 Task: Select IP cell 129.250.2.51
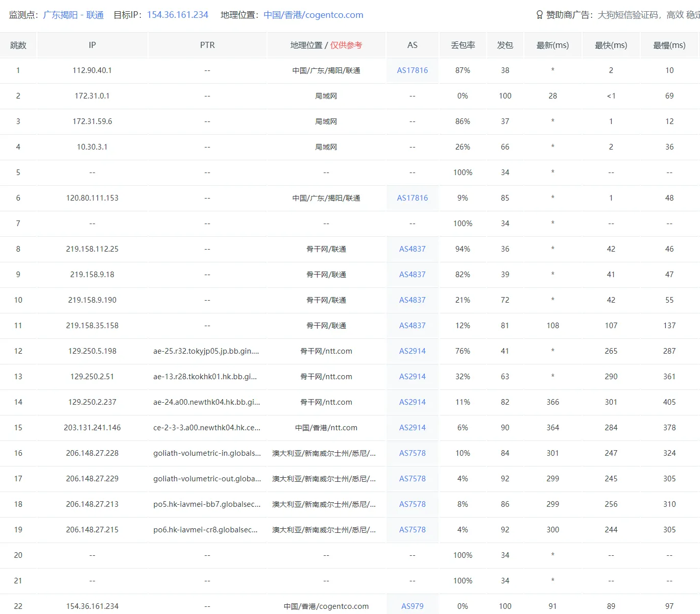(x=92, y=377)
